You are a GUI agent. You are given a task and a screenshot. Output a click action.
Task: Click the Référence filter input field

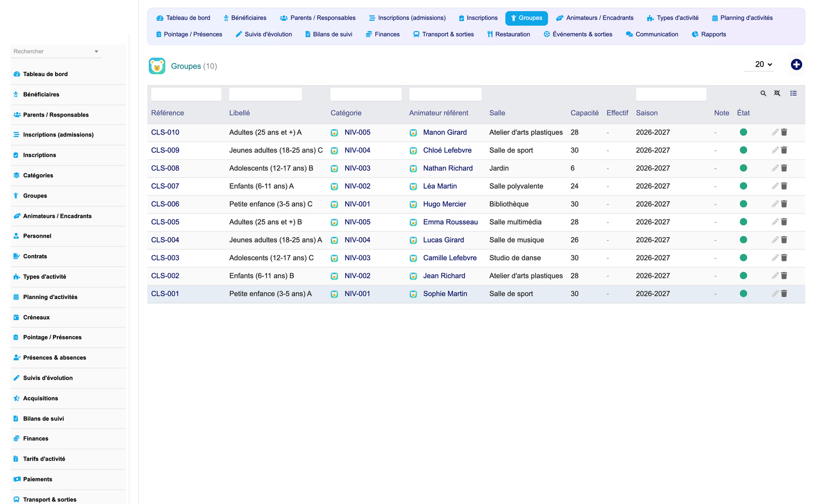[186, 94]
